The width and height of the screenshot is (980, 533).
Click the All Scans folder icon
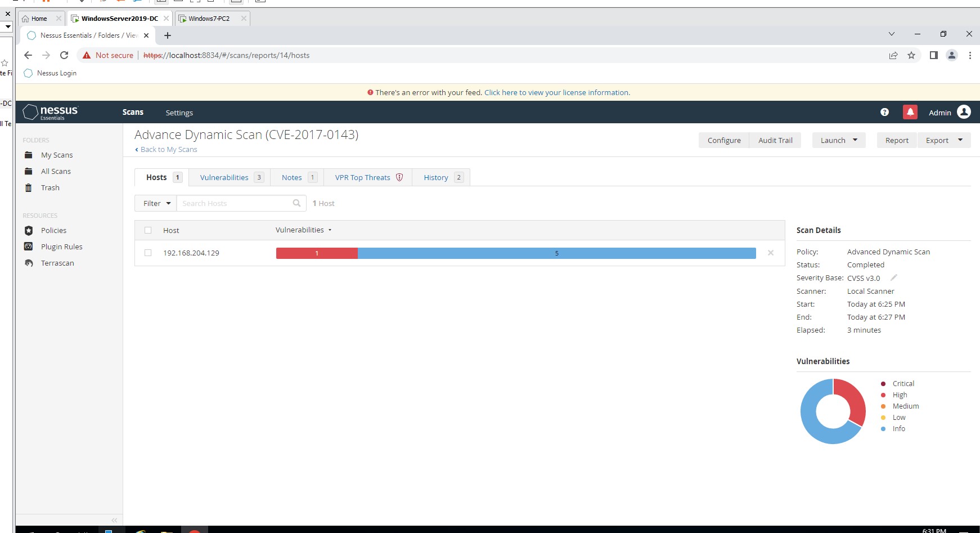click(x=29, y=171)
